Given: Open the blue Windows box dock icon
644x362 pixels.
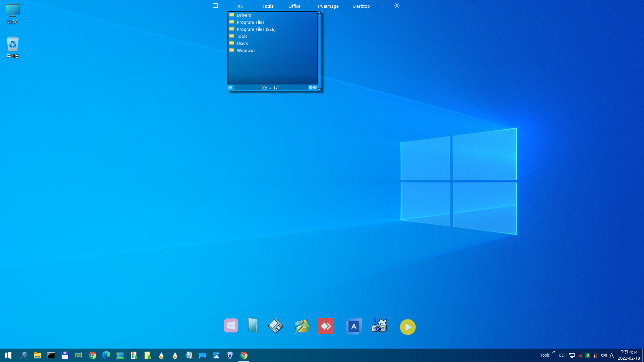Looking at the screenshot, I should pos(253,325).
